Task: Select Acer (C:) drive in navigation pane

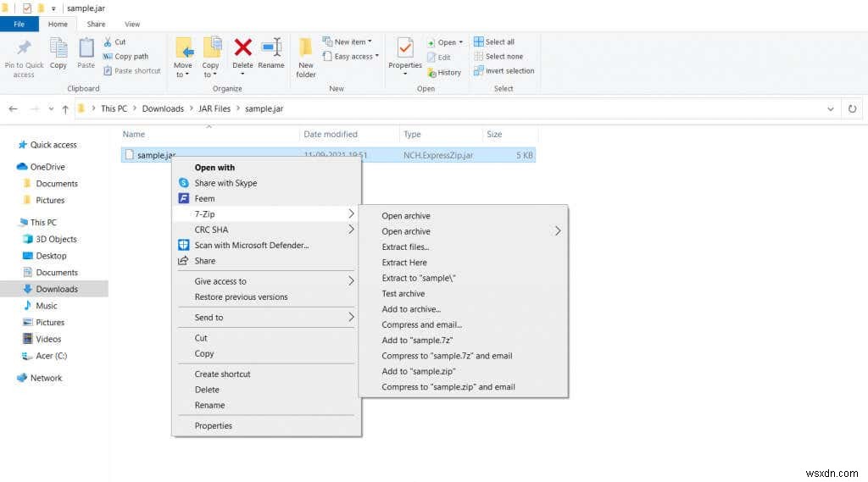Action: (x=44, y=356)
